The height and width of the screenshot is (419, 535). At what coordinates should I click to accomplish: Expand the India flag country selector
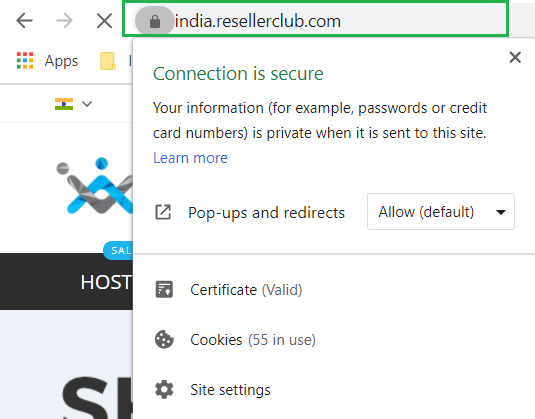(x=73, y=104)
